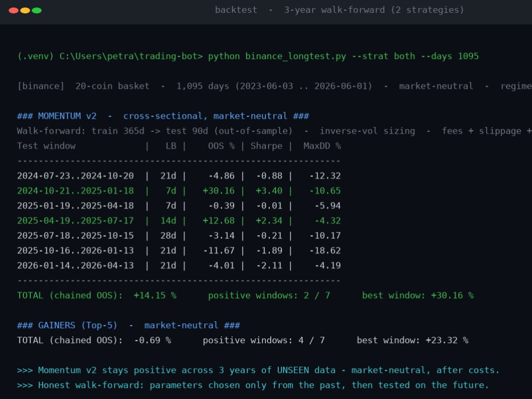Click the green maximize window button
The height and width of the screenshot is (399, 532).
tap(37, 11)
